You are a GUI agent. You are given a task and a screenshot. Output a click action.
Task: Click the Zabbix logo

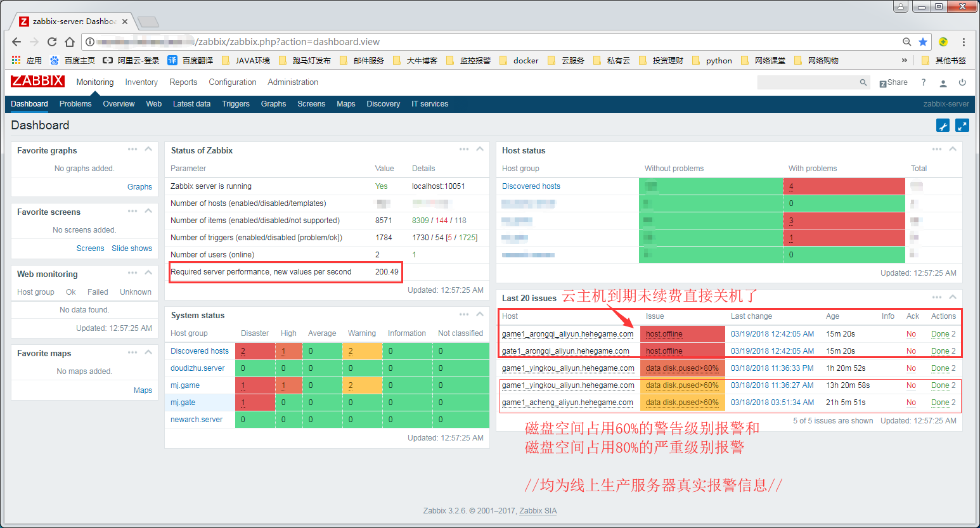pos(37,81)
